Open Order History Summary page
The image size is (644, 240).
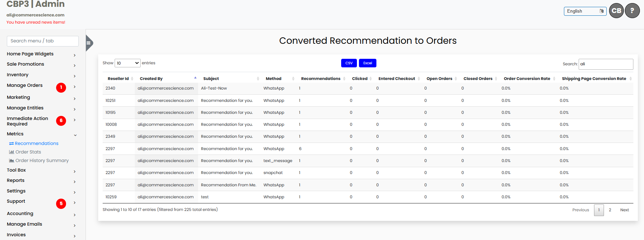tap(42, 161)
